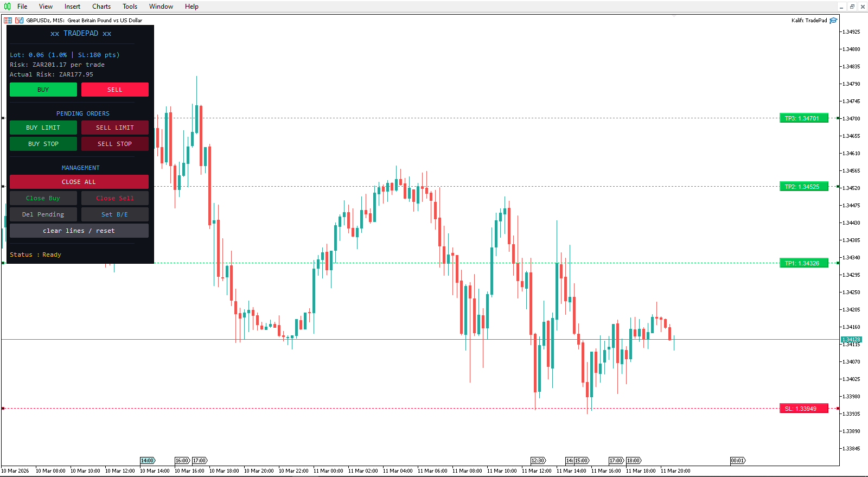
Task: Click the highlighted 14:00 timeline event marker
Action: [x=148, y=461]
